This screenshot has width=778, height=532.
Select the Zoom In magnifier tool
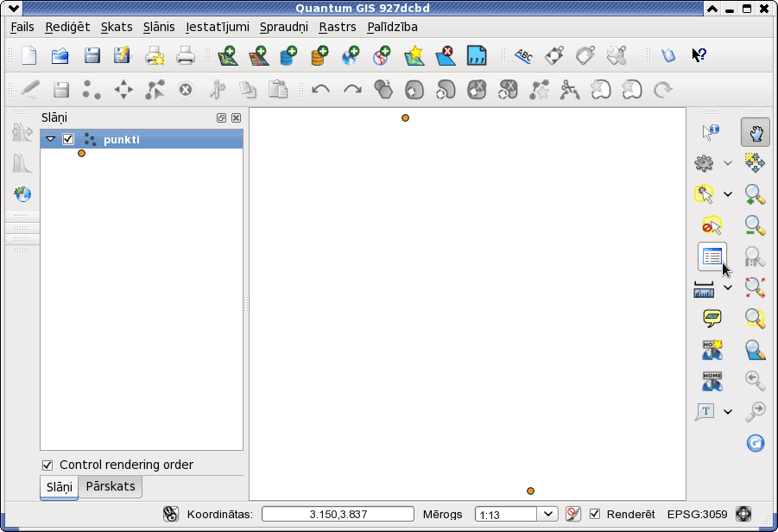pos(756,194)
